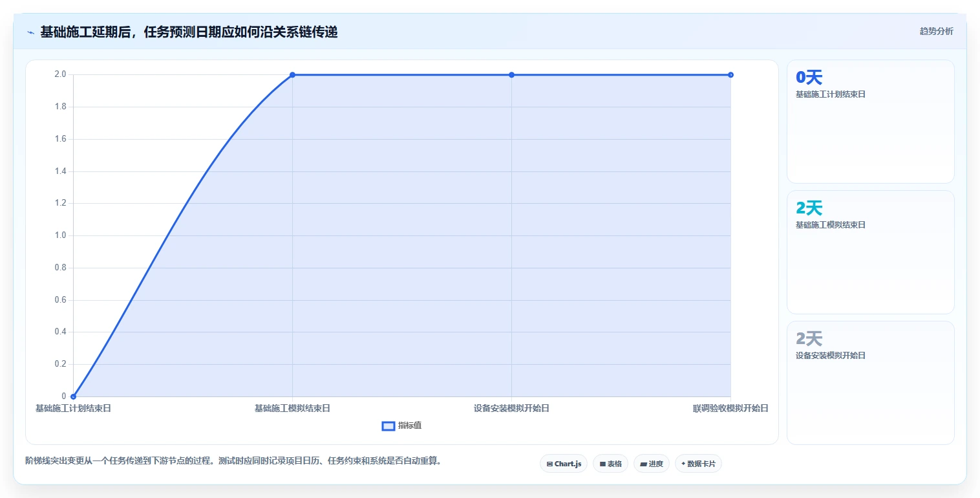Click the x-axis label 联调验收模拟开始日
Screen dimensions: 980x498
tap(730, 409)
